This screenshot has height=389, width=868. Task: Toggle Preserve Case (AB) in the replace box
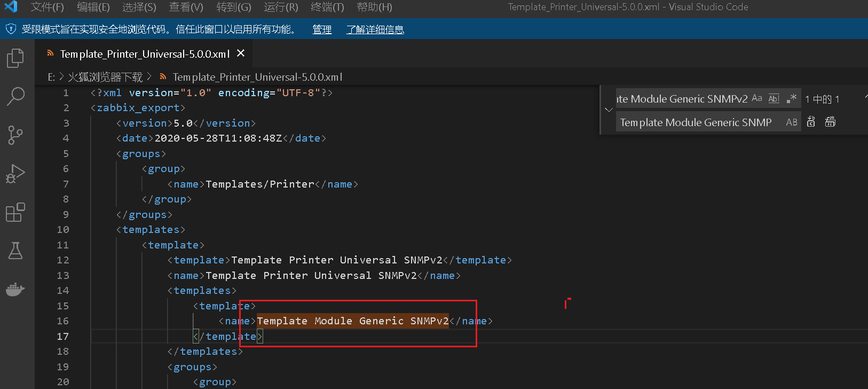792,122
